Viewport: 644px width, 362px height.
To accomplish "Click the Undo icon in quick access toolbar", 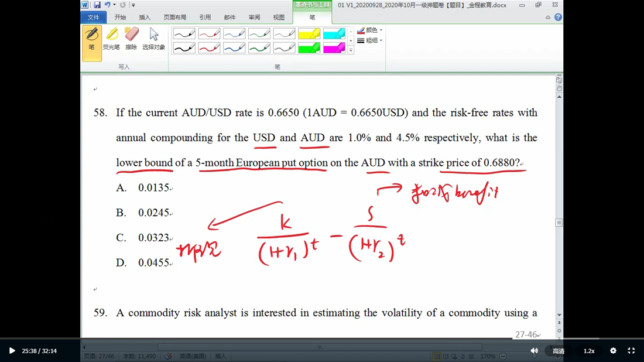I will pyautogui.click(x=107, y=5).
